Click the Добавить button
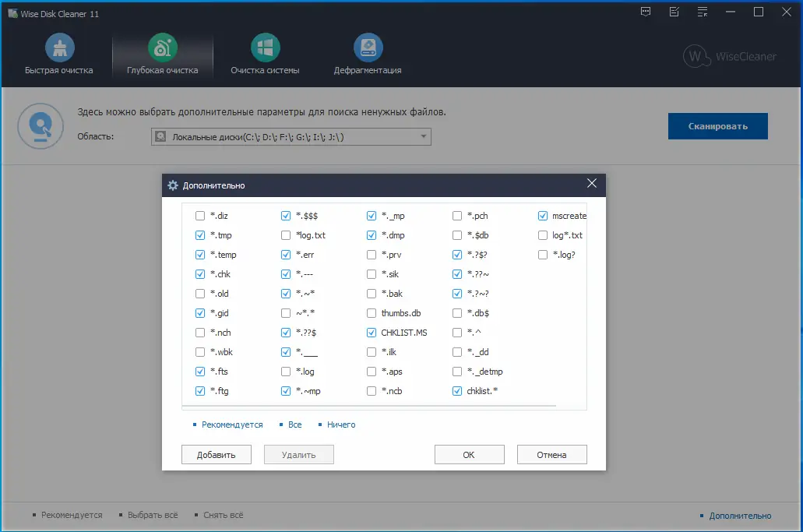The image size is (803, 532). click(x=216, y=455)
